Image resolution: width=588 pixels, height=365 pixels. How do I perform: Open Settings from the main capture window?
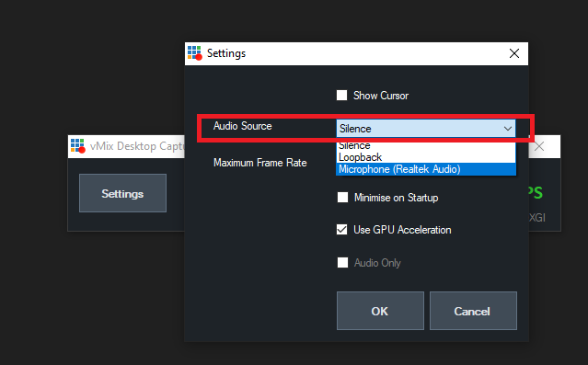[122, 193]
